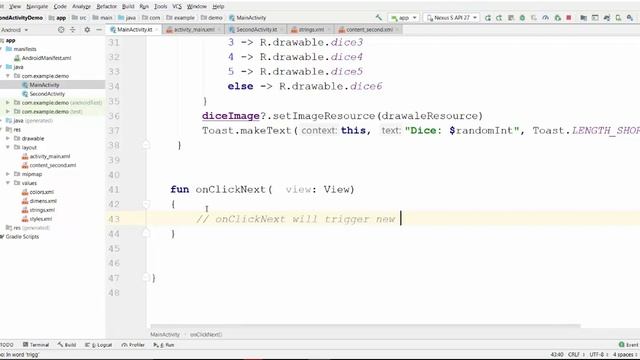
Task: Open the Refactor menu
Action: pyautogui.click(x=107, y=7)
